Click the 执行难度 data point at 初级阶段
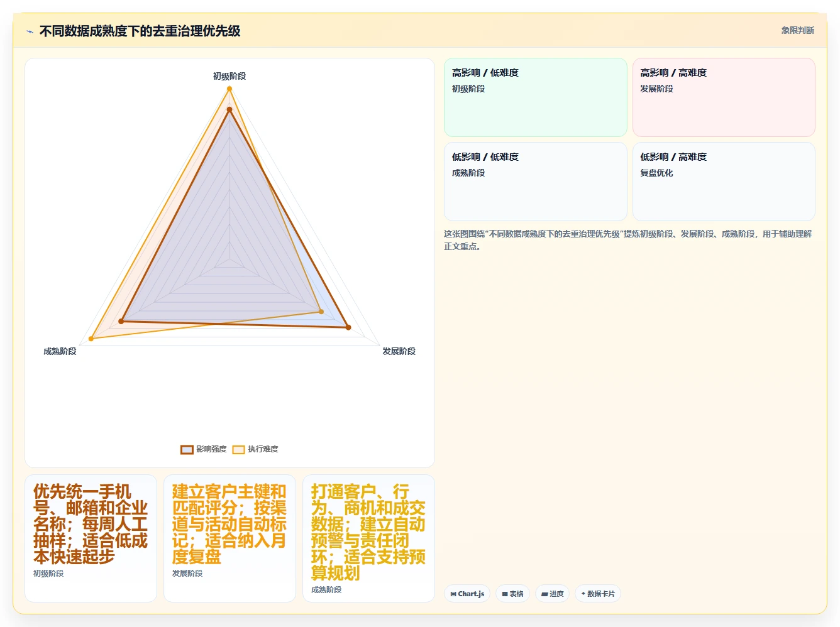This screenshot has width=840, height=627. click(229, 89)
